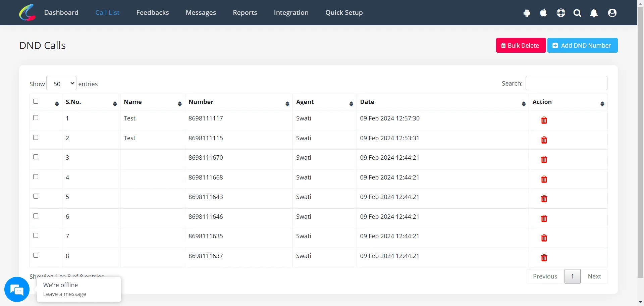This screenshot has width=644, height=306.
Task: Tick the select-all checkbox in table header
Action: coord(36,101)
